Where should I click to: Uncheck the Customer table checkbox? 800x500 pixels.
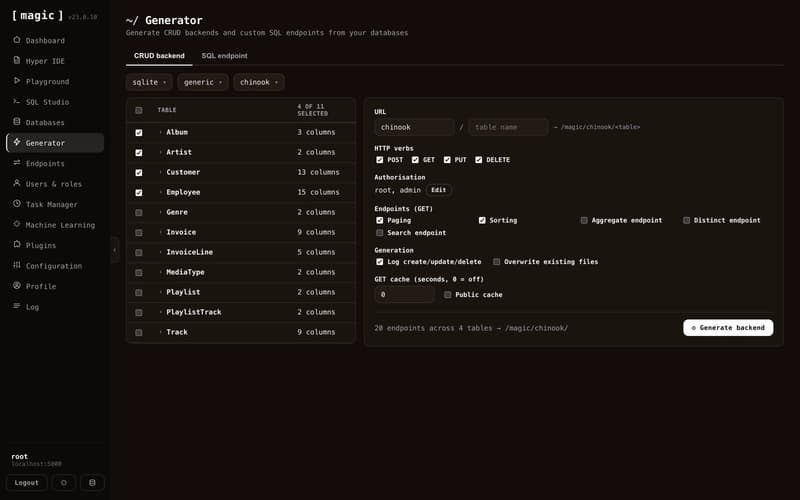[139, 172]
